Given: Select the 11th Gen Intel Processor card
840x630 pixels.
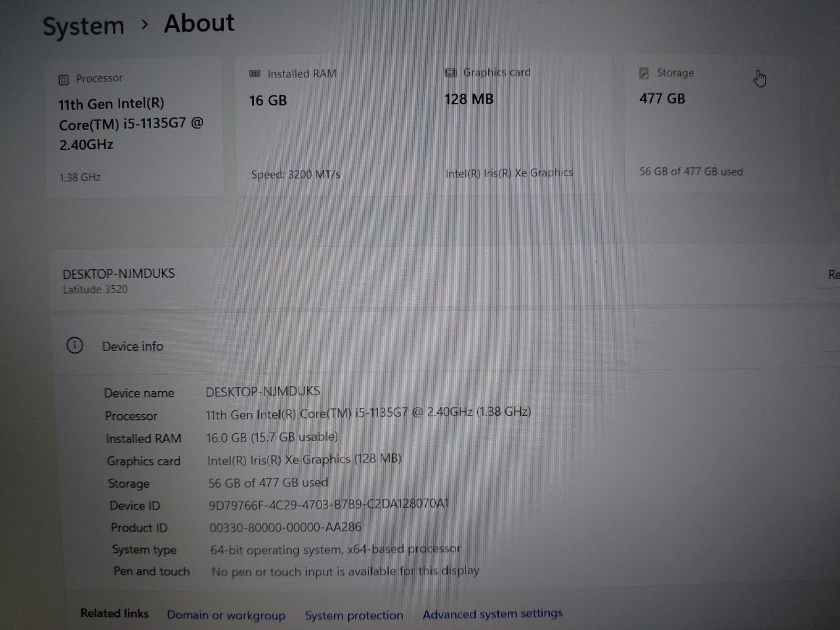Looking at the screenshot, I should [x=134, y=128].
